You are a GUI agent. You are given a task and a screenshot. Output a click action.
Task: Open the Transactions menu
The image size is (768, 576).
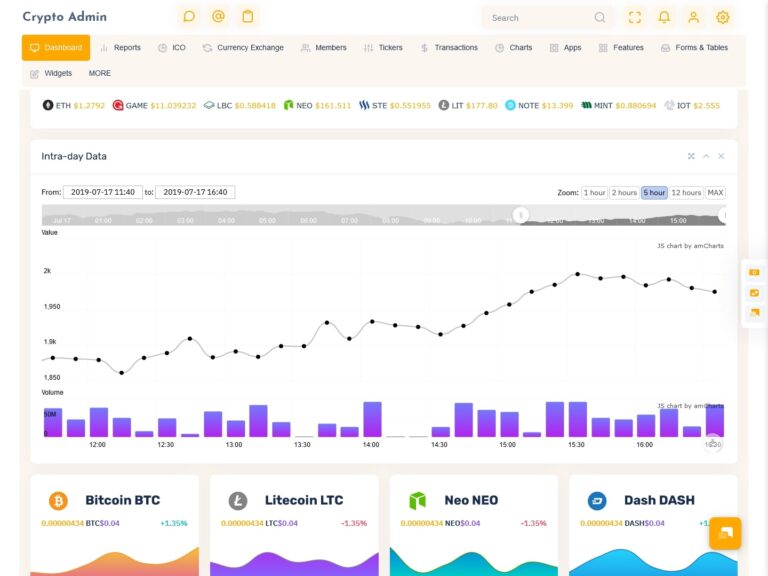[449, 48]
